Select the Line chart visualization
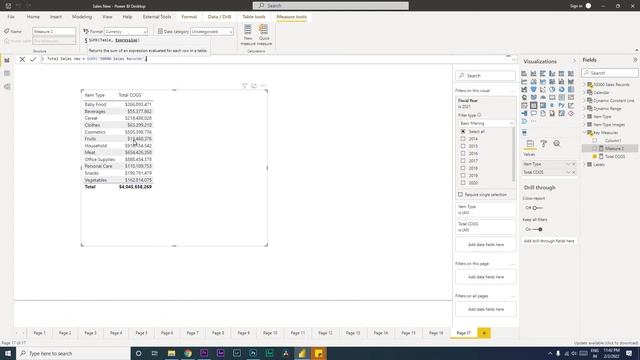 pyautogui.click(x=524, y=82)
